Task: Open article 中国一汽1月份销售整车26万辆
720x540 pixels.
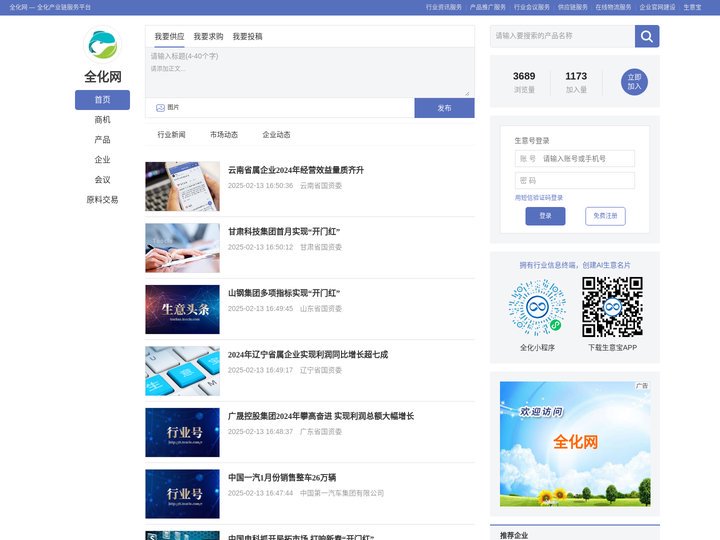Action: [282, 478]
